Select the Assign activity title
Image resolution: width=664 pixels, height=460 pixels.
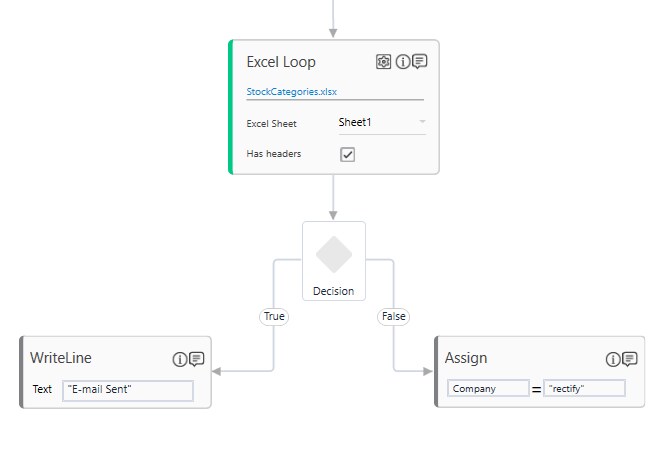(x=466, y=358)
